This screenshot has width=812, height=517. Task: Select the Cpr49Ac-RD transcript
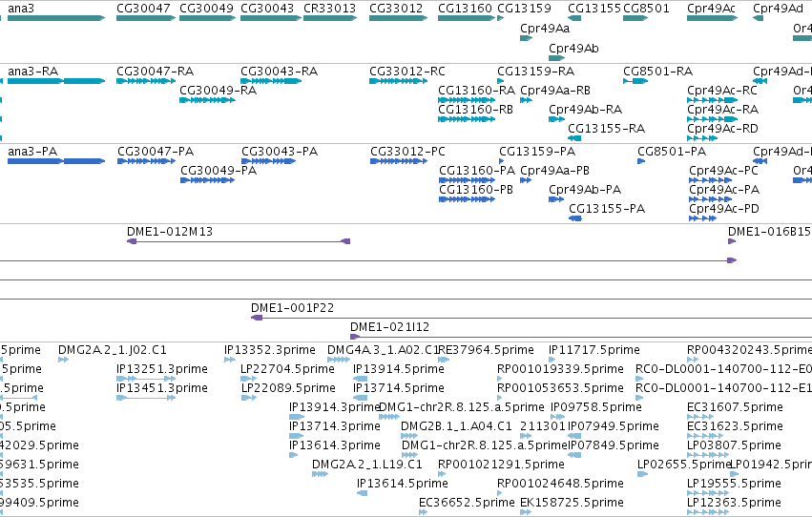701,138
